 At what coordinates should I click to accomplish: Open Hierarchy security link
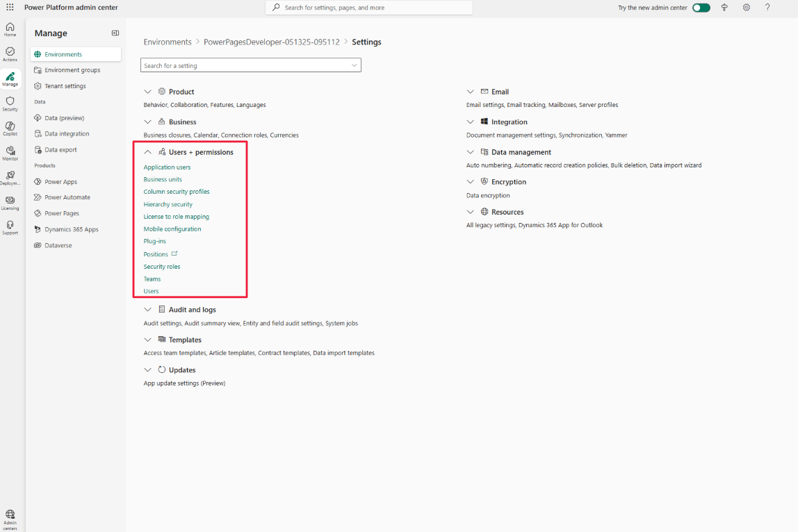pyautogui.click(x=168, y=204)
